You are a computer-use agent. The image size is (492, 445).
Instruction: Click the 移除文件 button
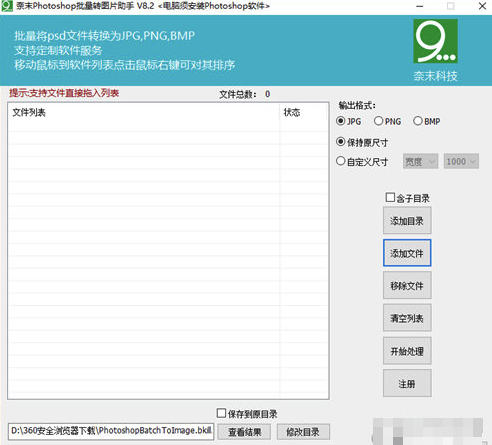click(407, 285)
